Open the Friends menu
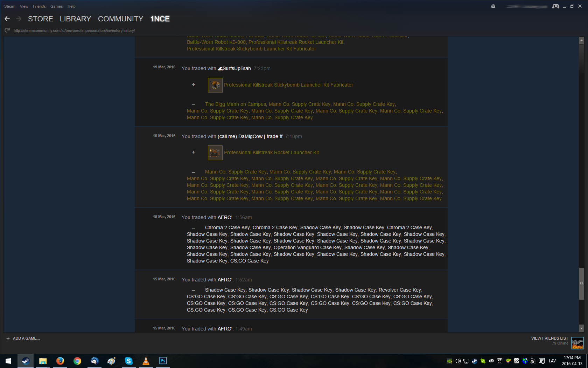The image size is (588, 368). (39, 6)
